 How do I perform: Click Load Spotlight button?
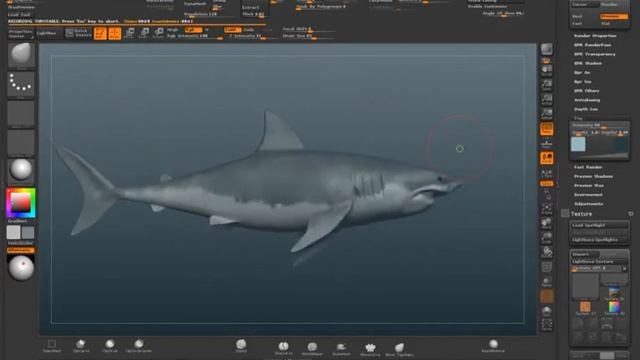pyautogui.click(x=599, y=225)
